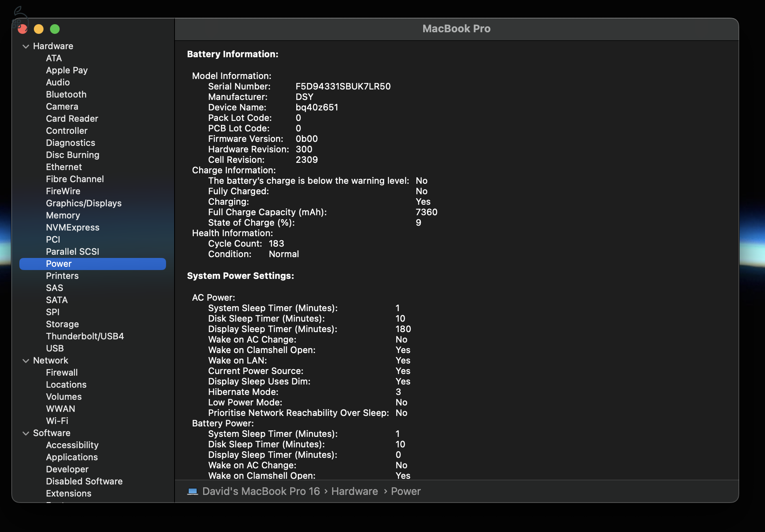This screenshot has height=532, width=765.
Task: Click Power in the bottom path bar
Action: 406,491
